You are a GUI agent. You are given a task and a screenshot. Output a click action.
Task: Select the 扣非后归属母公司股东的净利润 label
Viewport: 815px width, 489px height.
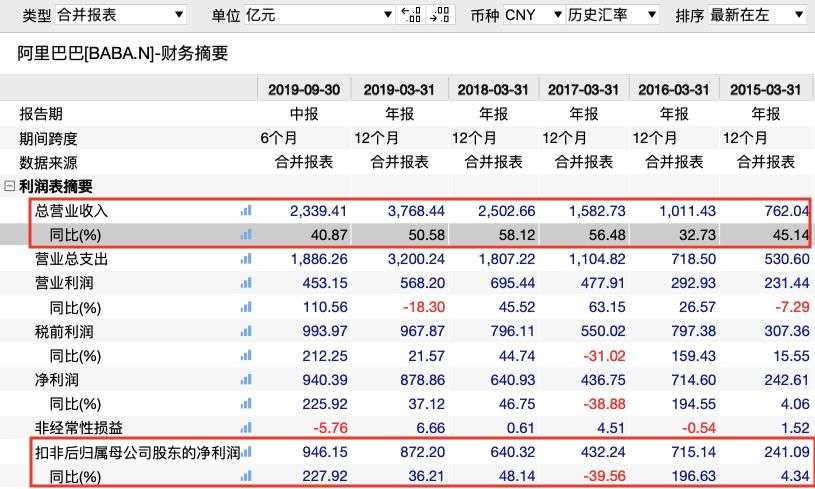pyautogui.click(x=137, y=452)
